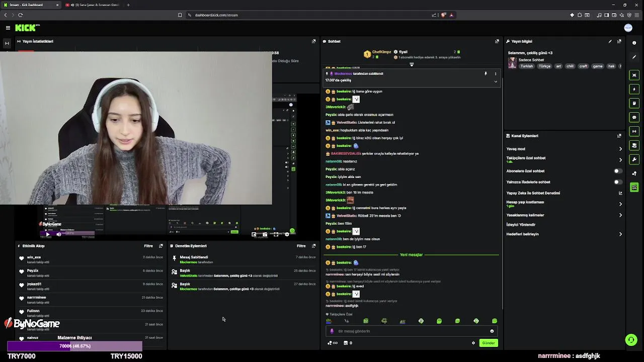Screen dimensions: 644x362
Task: Open the hamburger menu next to Kick logo
Action: pyautogui.click(x=8, y=28)
